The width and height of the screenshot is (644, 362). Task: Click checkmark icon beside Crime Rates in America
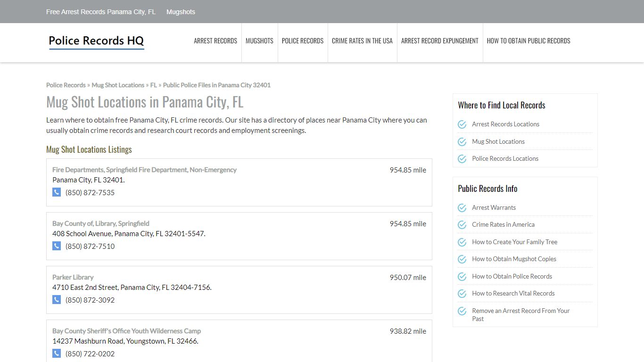pos(462,225)
